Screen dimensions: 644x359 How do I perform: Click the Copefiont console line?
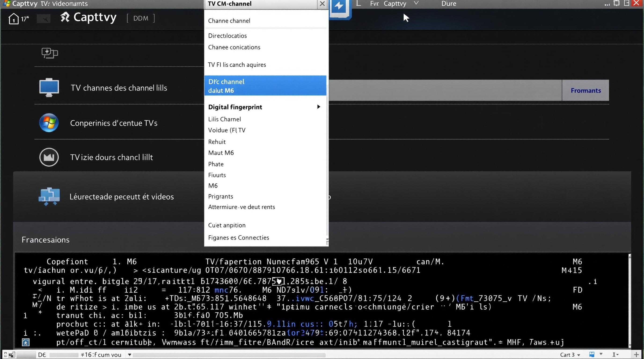click(67, 262)
